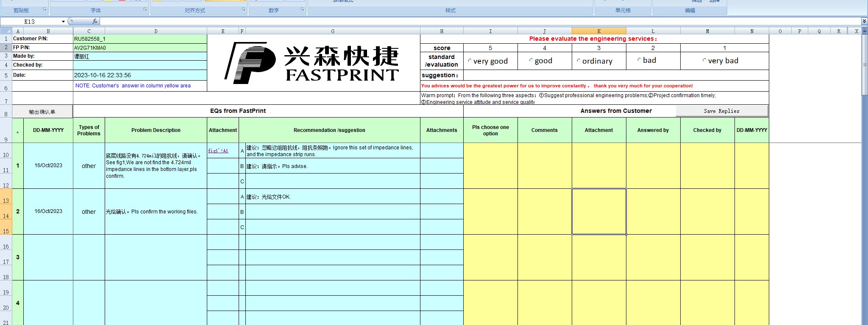868x325 pixels.
Task: Click the cell with AV2G71KMA0
Action: [140, 48]
